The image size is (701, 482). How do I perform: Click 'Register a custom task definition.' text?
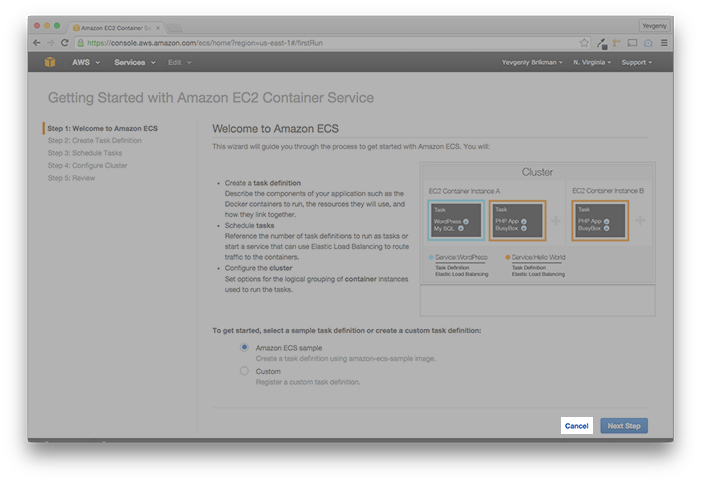tap(308, 382)
